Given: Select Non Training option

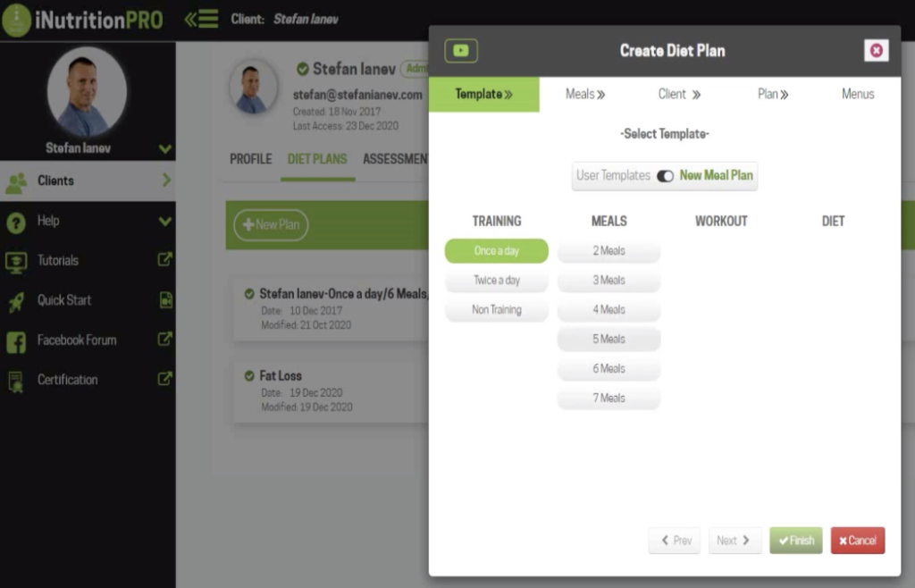Looking at the screenshot, I should click(x=496, y=310).
